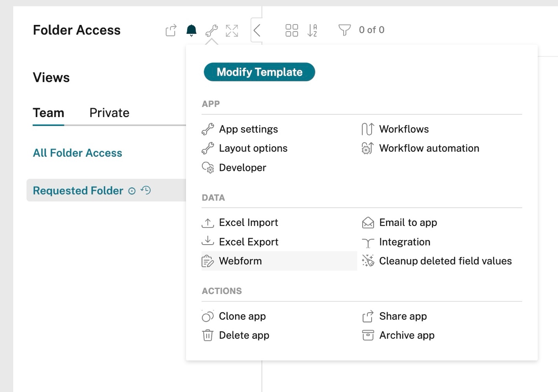Click the wrench settings icon in header

click(x=211, y=30)
